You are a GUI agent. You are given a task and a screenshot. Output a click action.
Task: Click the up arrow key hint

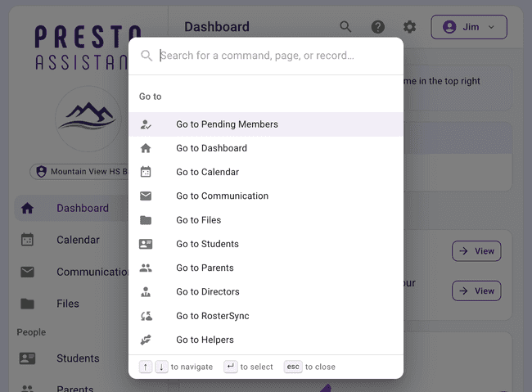145,367
